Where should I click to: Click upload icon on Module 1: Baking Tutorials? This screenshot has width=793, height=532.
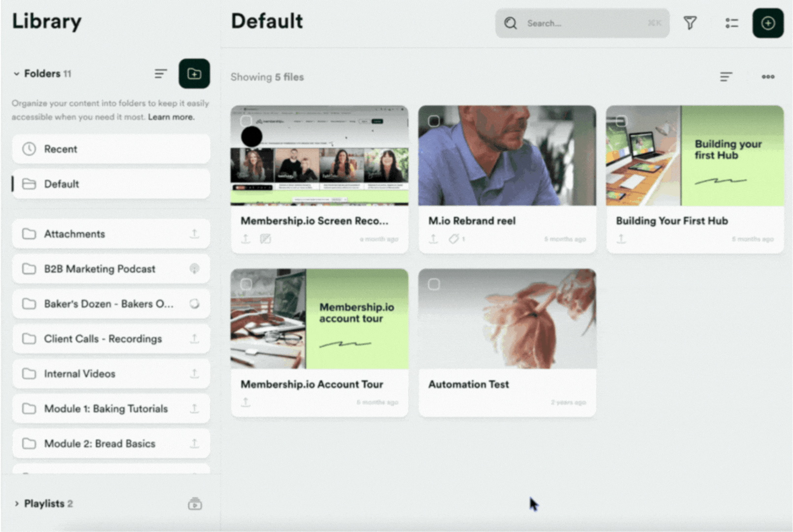[195, 408]
